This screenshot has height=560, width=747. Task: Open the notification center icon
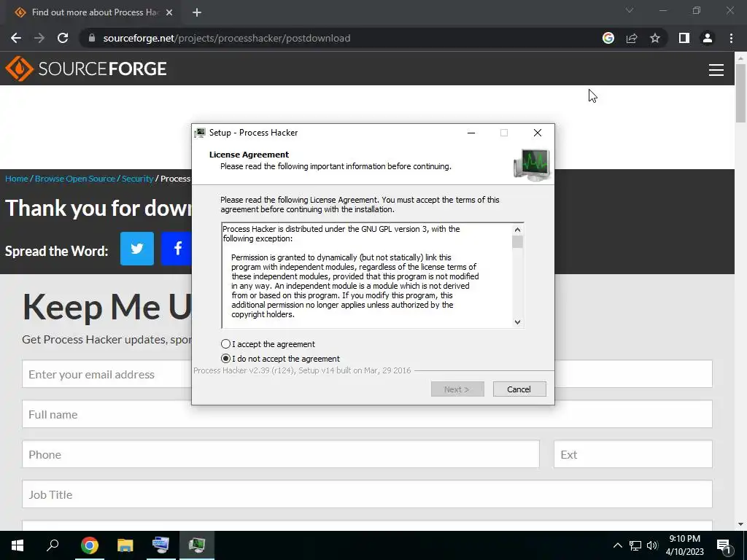[x=723, y=545]
